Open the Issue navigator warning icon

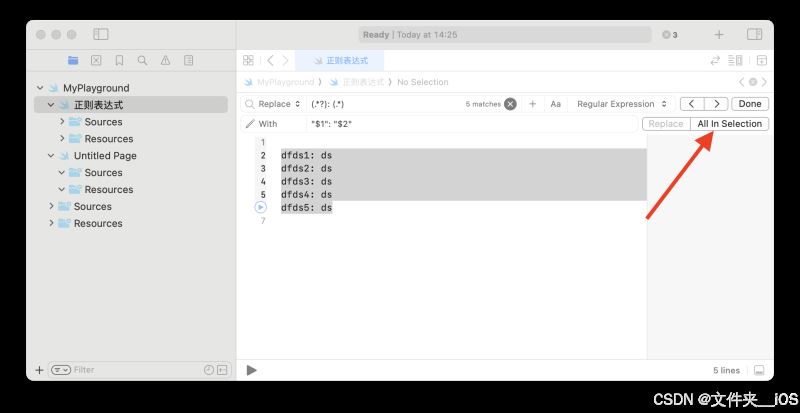[x=165, y=61]
